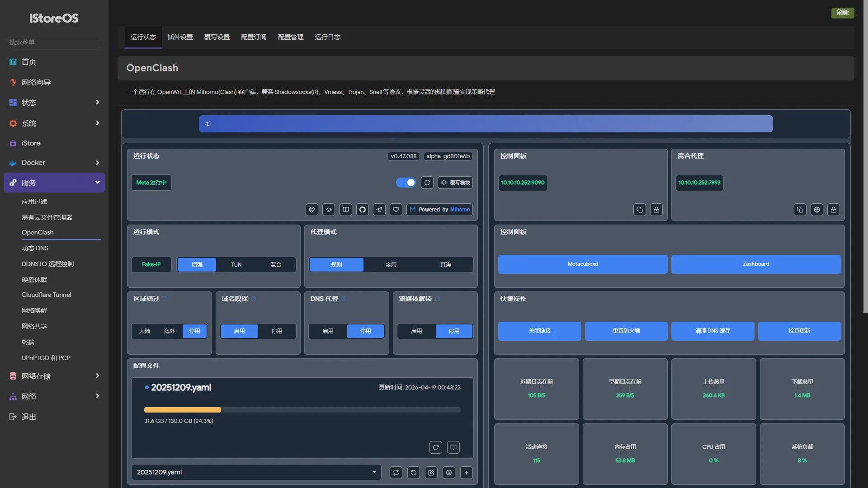
Task: Switch proxy mode to 全局
Action: tap(391, 265)
